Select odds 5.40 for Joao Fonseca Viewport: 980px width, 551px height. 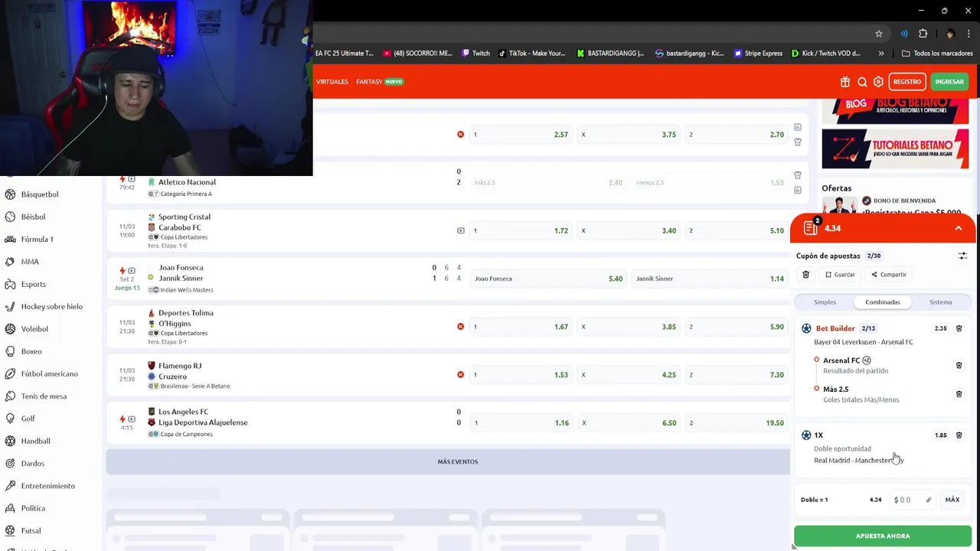[547, 279]
